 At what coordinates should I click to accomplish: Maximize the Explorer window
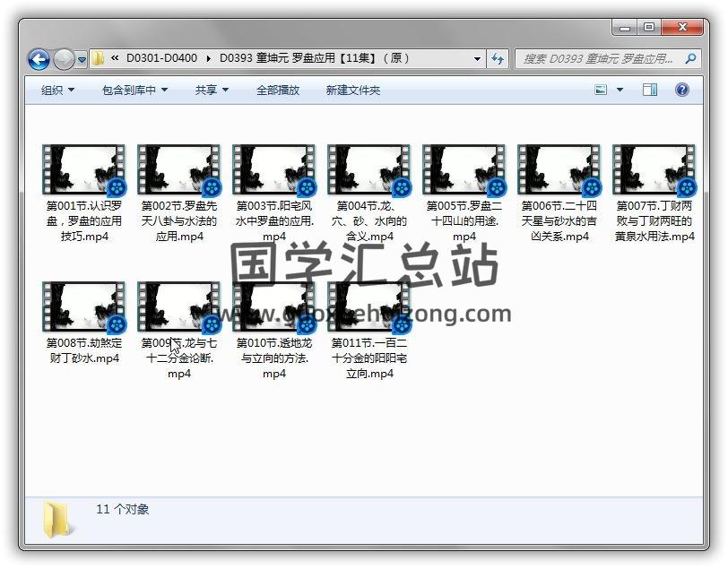click(649, 28)
